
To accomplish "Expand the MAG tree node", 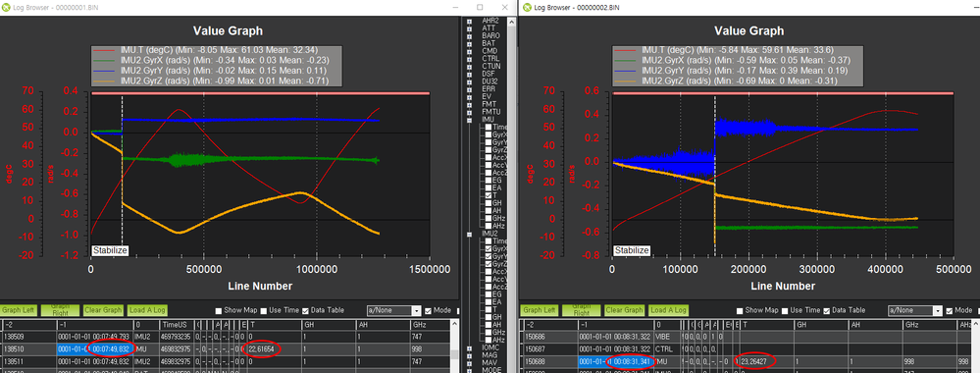I will [470, 355].
